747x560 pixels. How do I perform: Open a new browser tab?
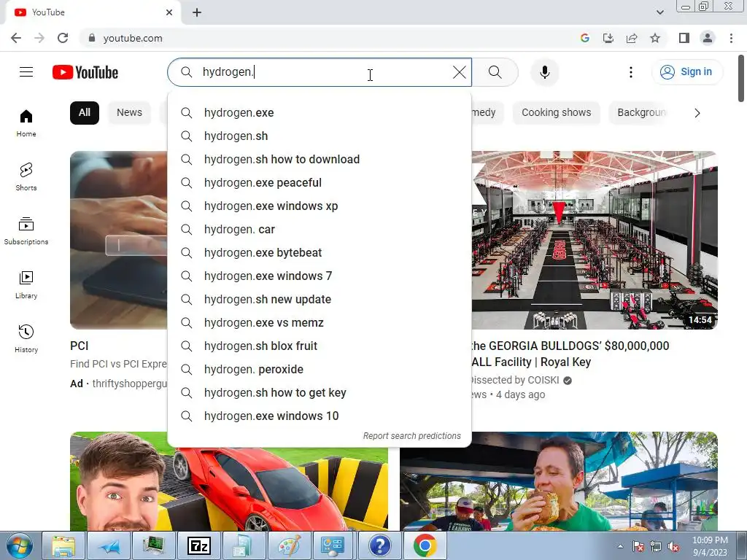(197, 12)
